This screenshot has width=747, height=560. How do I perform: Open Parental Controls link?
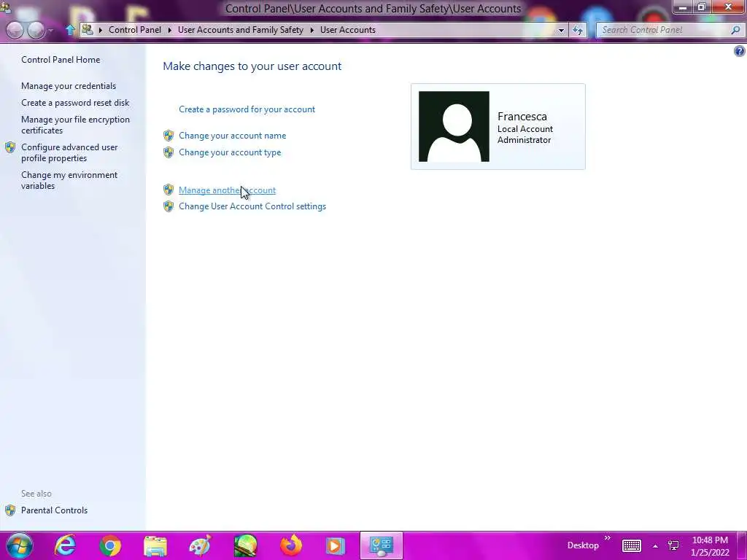(54, 510)
